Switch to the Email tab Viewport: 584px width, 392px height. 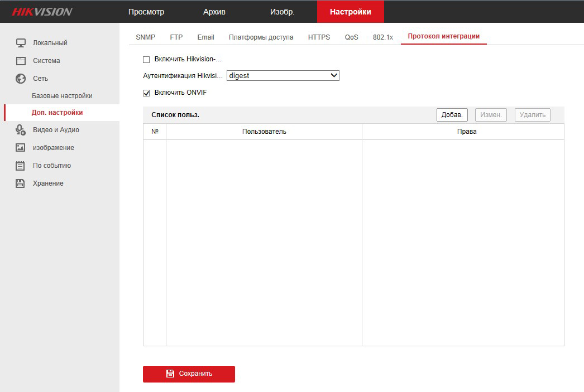tap(205, 37)
